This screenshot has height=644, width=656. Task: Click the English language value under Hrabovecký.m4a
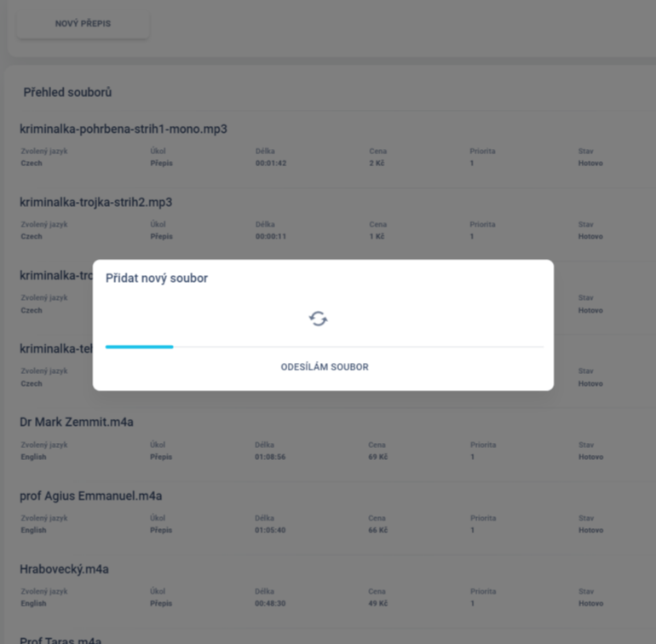33,603
